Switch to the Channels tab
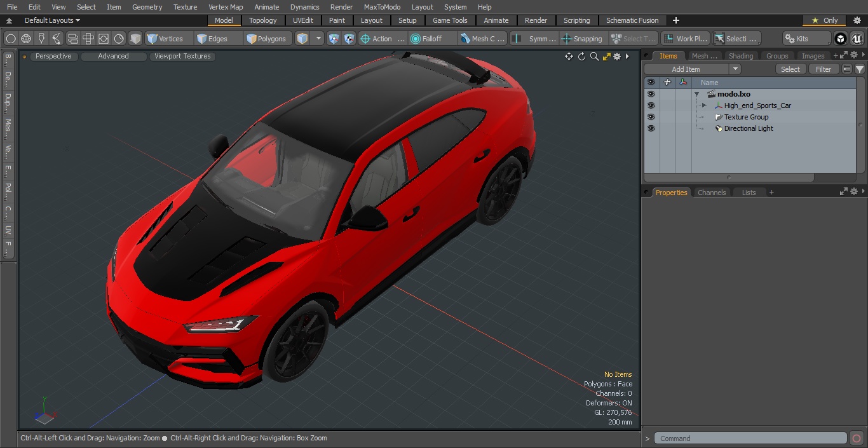The image size is (868, 448). click(711, 193)
